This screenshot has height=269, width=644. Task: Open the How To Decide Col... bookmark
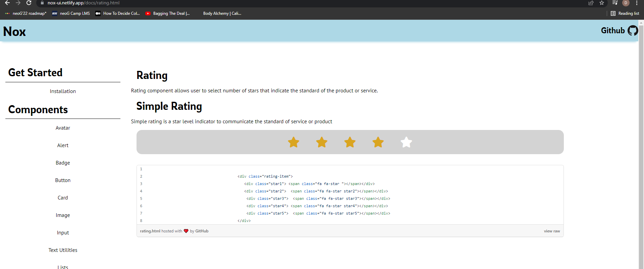[x=118, y=13]
